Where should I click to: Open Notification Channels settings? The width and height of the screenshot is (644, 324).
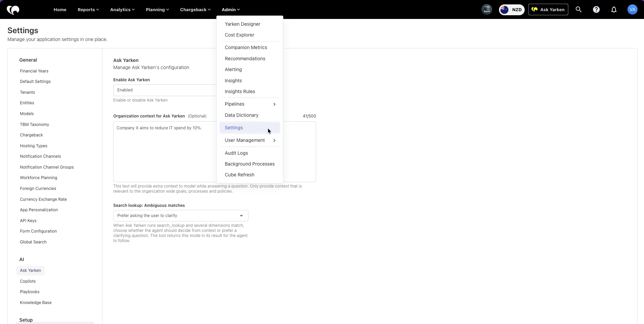point(40,156)
